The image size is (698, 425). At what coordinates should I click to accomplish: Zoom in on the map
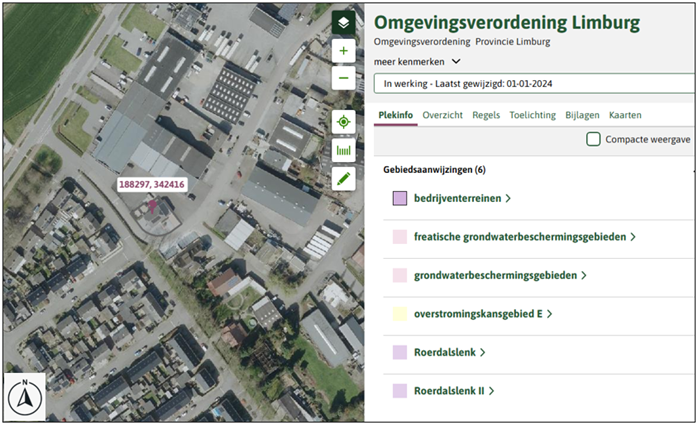pos(343,51)
